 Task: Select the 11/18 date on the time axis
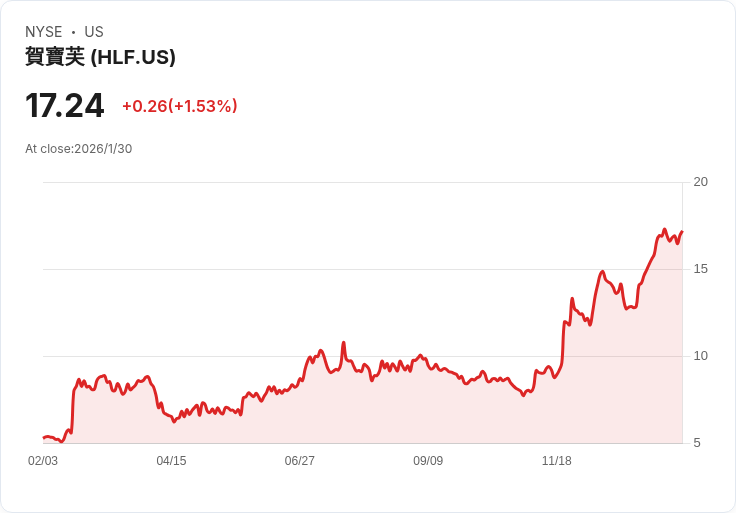coord(556,461)
